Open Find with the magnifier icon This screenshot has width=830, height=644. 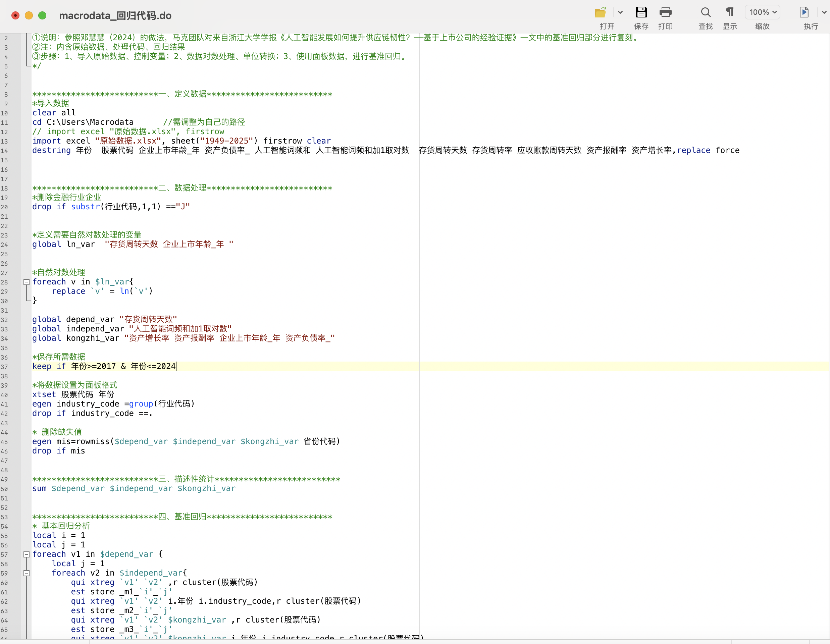click(x=705, y=12)
